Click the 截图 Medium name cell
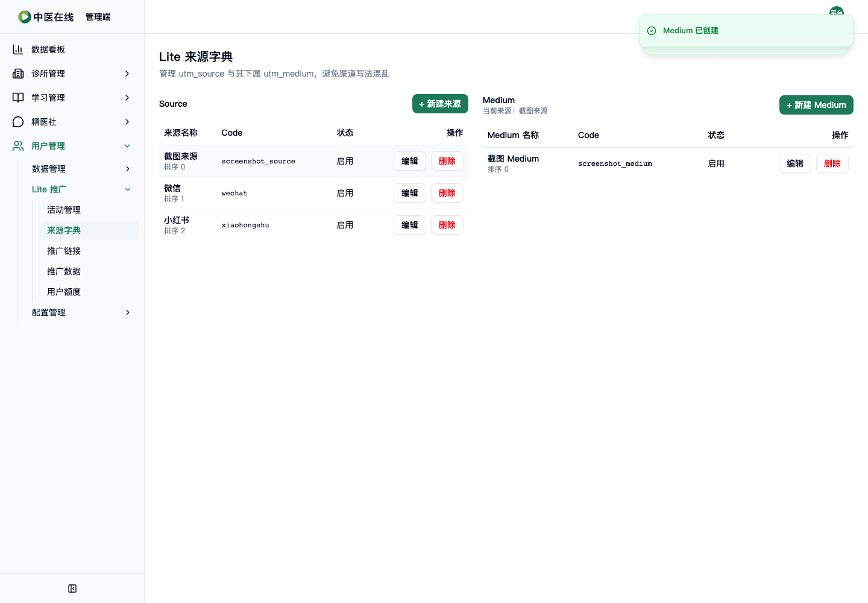Image resolution: width=868 pixels, height=603 pixels. click(x=513, y=159)
